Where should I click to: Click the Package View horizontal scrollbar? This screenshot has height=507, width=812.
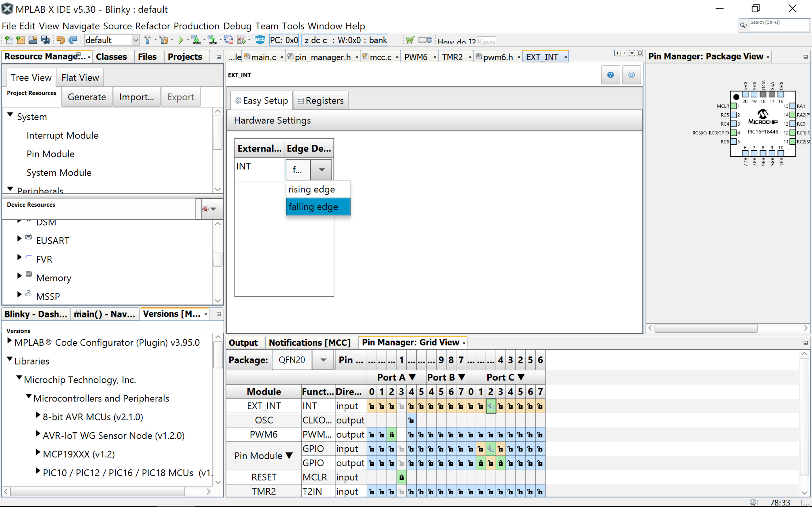(x=706, y=328)
